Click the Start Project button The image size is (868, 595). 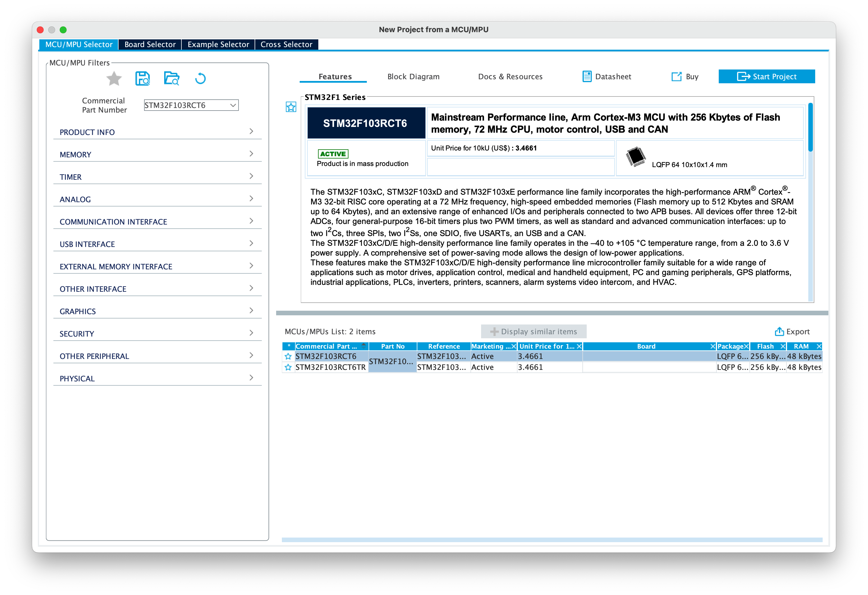pyautogui.click(x=766, y=77)
